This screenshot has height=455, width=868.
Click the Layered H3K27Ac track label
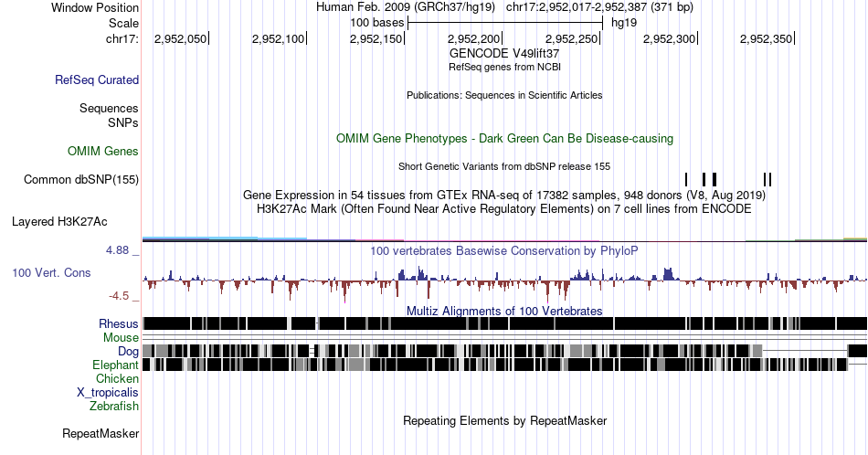pyautogui.click(x=59, y=221)
